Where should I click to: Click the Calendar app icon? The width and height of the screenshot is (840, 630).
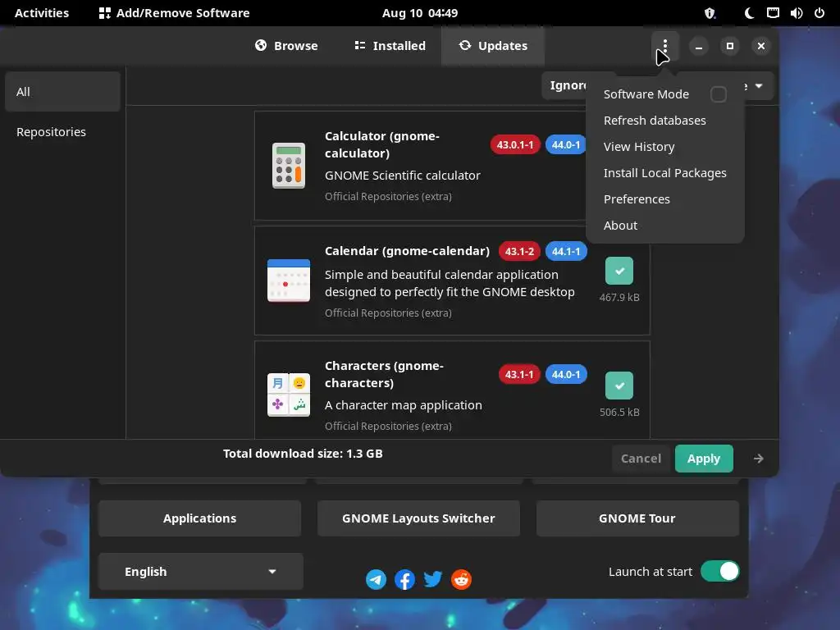[289, 281]
